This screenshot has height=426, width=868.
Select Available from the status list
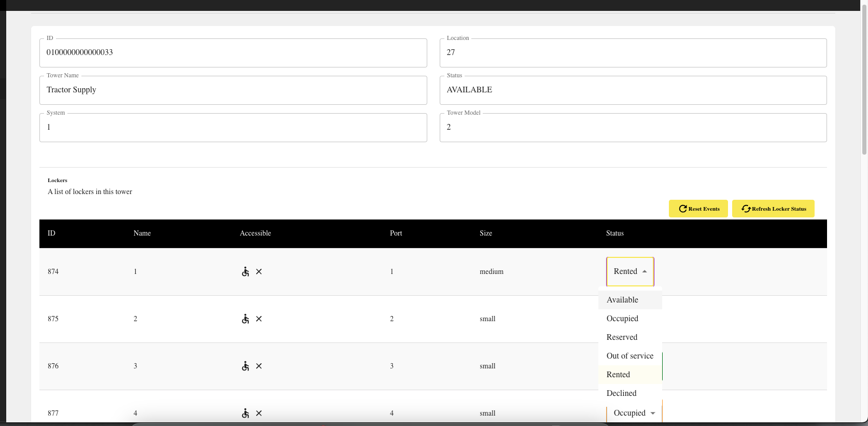point(622,300)
